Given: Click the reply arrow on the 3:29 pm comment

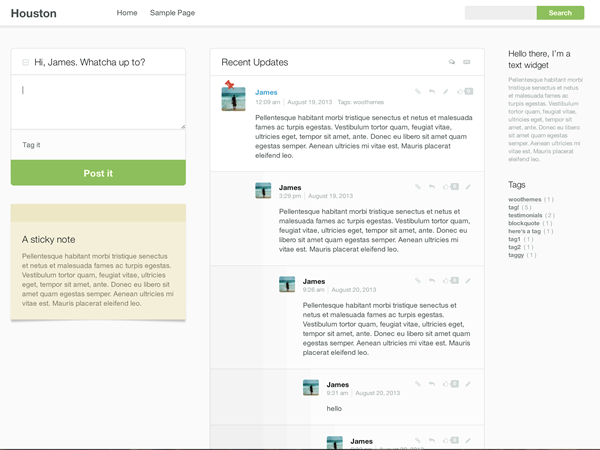Looking at the screenshot, I should click(432, 187).
